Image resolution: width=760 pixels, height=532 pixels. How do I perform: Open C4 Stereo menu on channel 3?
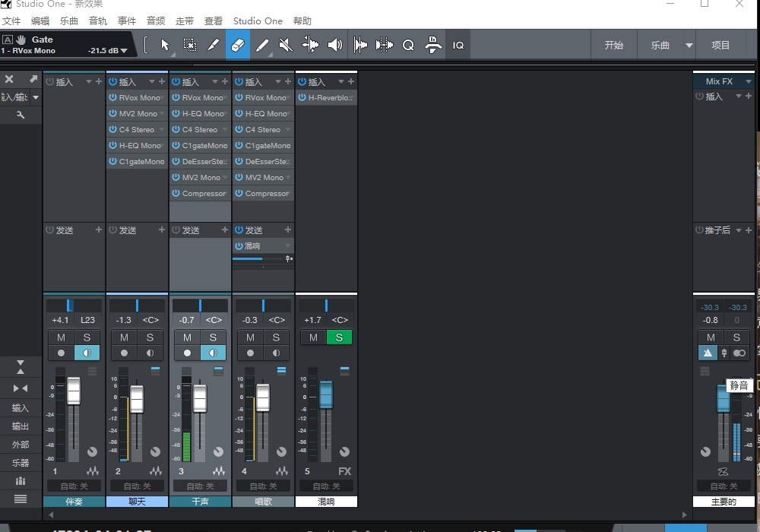(x=225, y=129)
